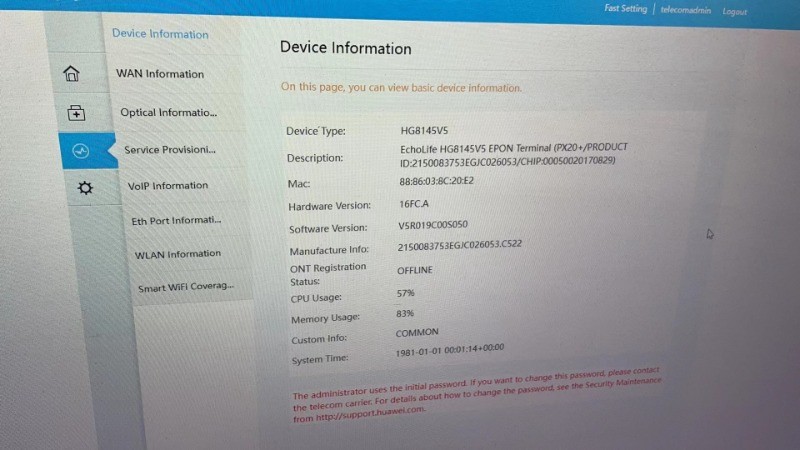Go to Optical Information page

click(168, 113)
